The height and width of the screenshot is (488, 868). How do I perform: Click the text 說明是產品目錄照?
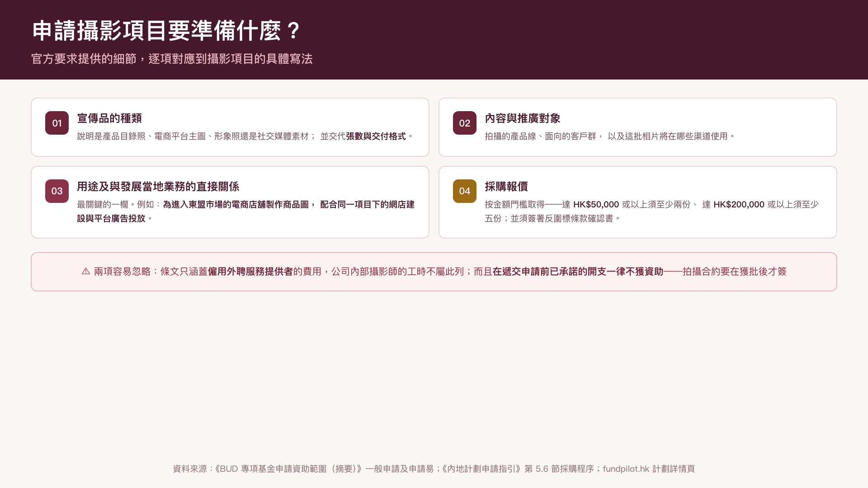[111, 136]
